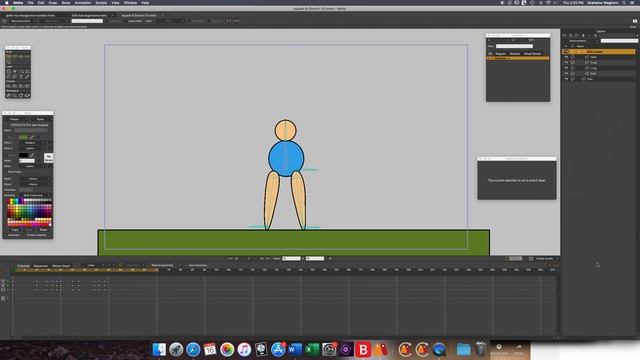Switch to the Sequencer timeline tab
This screenshot has width=640, height=360.
point(40,266)
